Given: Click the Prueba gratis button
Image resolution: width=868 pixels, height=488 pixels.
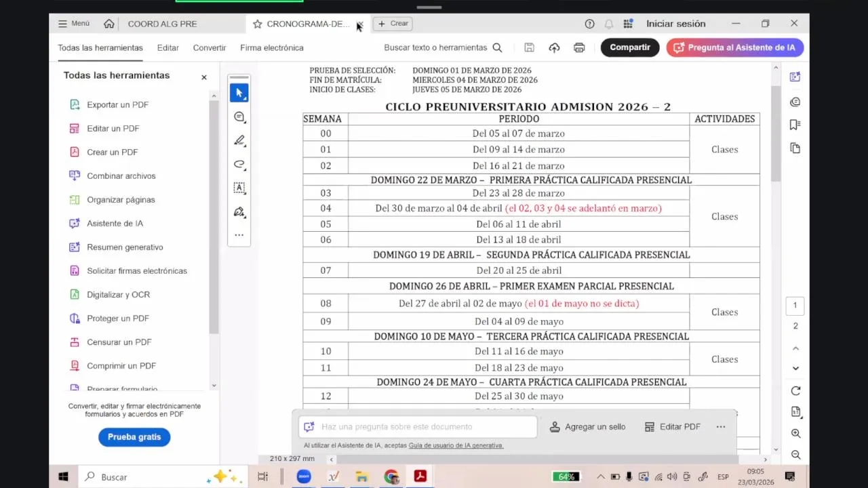Looking at the screenshot, I should click(134, 436).
